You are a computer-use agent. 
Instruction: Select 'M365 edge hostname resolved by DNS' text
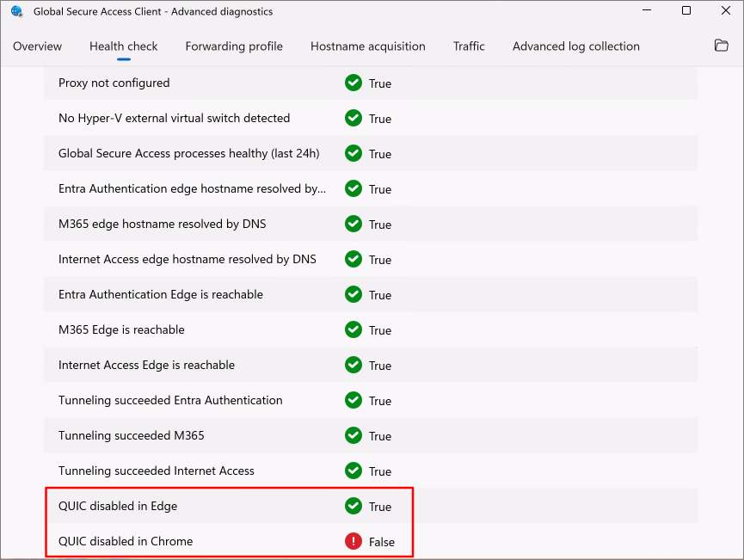tap(163, 224)
